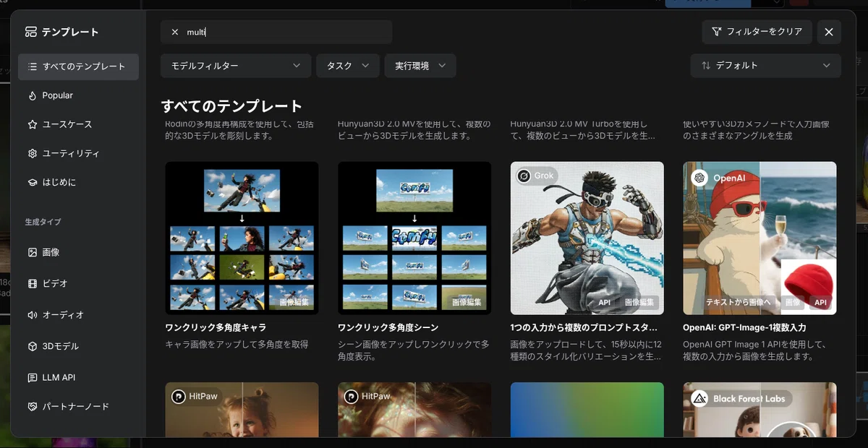Image resolution: width=868 pixels, height=448 pixels.
Task: Open the ワンクリック多角度キャラ template thumbnail
Action: pos(242,238)
